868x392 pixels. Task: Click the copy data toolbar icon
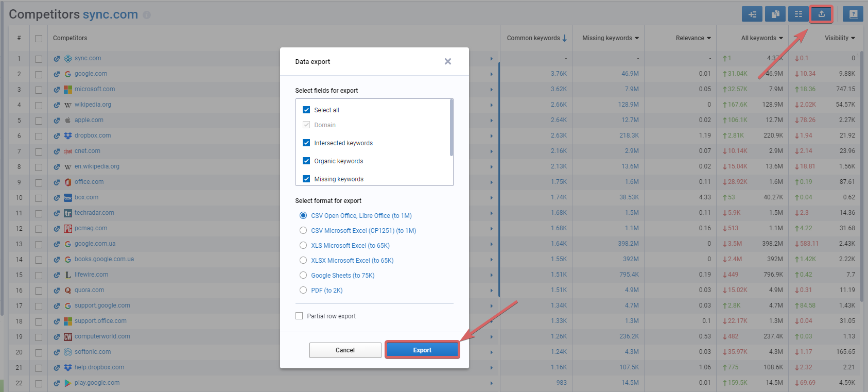pyautogui.click(x=775, y=14)
